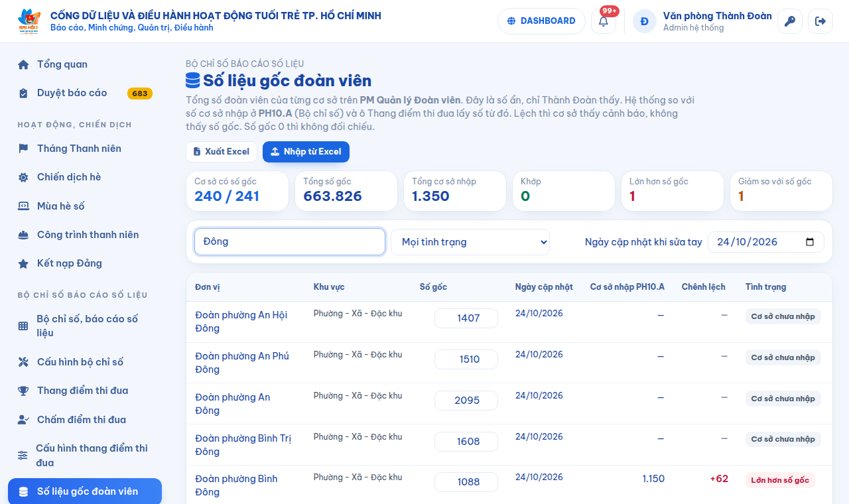
Task: Open the Tổng quan menu item
Action: coord(85,64)
